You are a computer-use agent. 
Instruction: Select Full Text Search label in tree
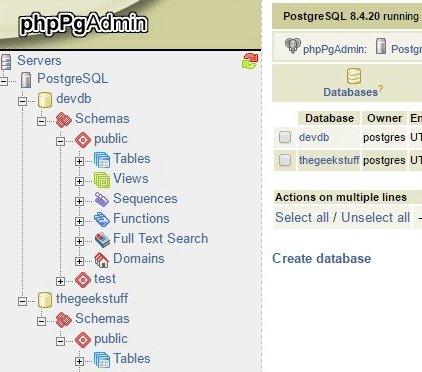[161, 239]
